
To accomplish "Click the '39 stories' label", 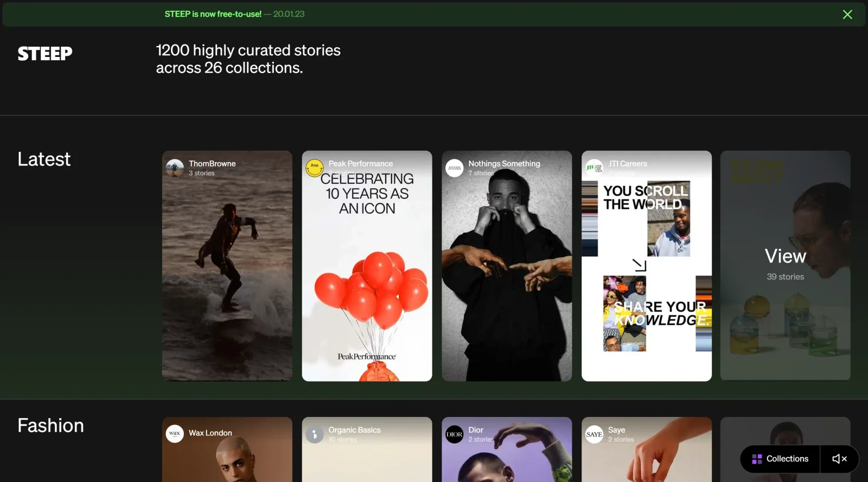I will [x=785, y=277].
